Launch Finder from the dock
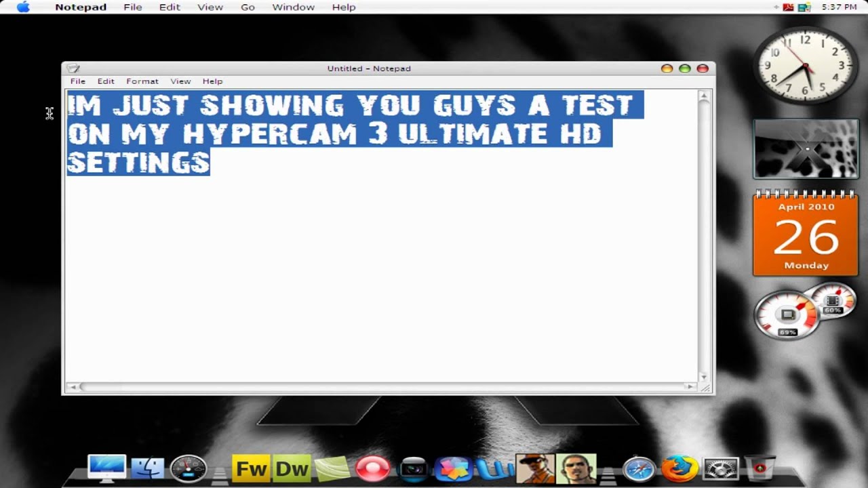 point(147,468)
